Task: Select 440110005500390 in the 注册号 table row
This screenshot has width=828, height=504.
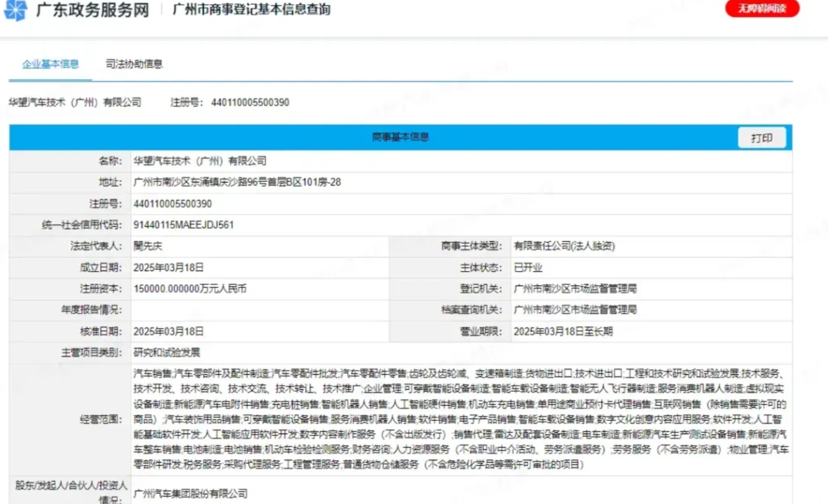Action: pyautogui.click(x=173, y=204)
